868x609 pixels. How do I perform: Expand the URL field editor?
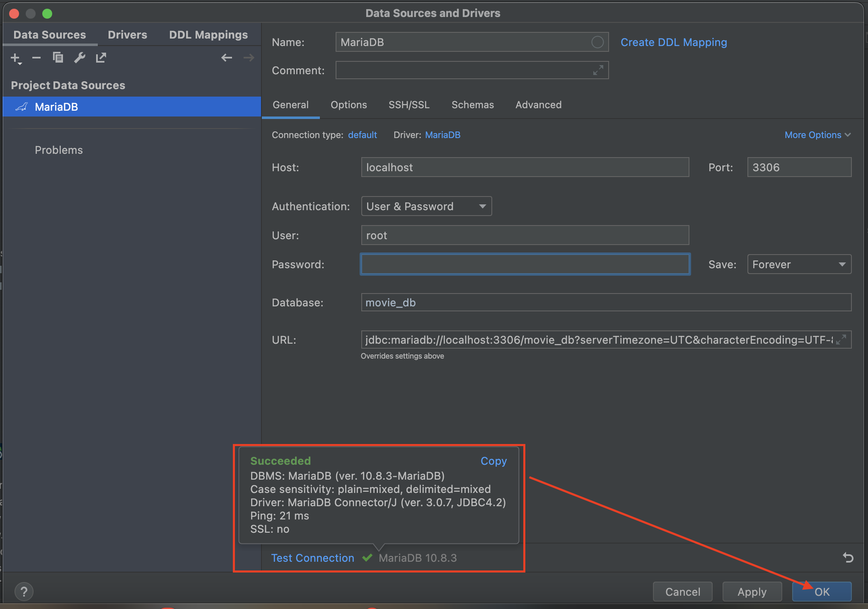tap(841, 340)
